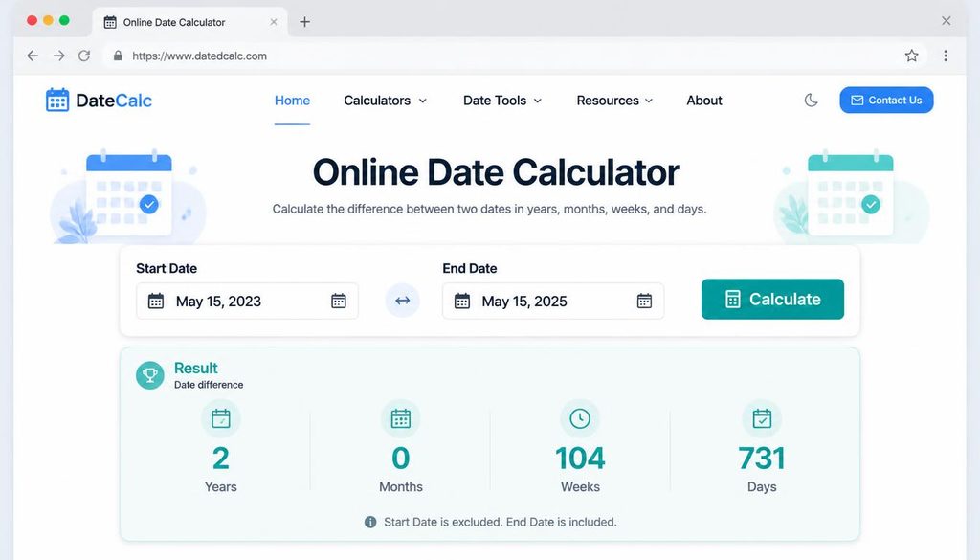The height and width of the screenshot is (560, 980).
Task: Expand the Date Tools dropdown menu
Action: 502,101
